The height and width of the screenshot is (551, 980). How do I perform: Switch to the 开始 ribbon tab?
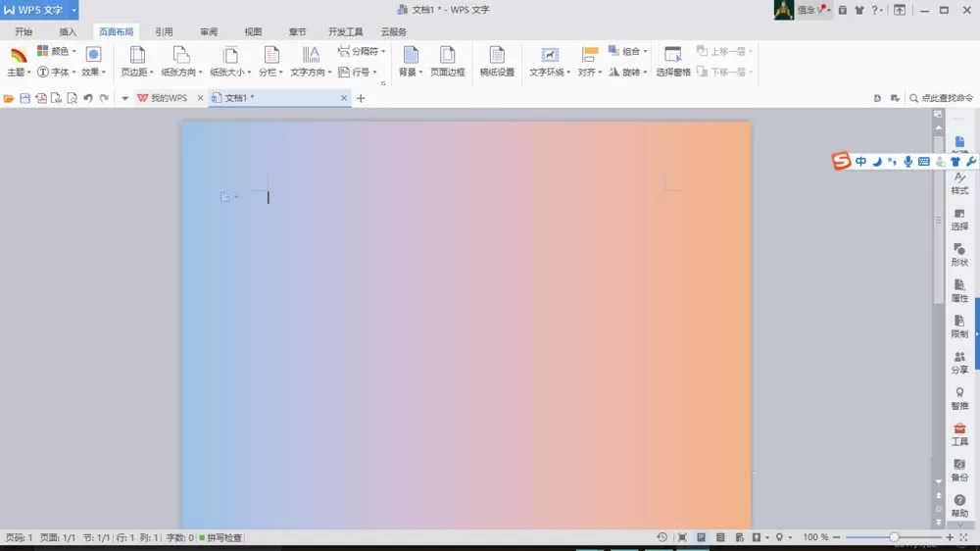click(x=24, y=32)
